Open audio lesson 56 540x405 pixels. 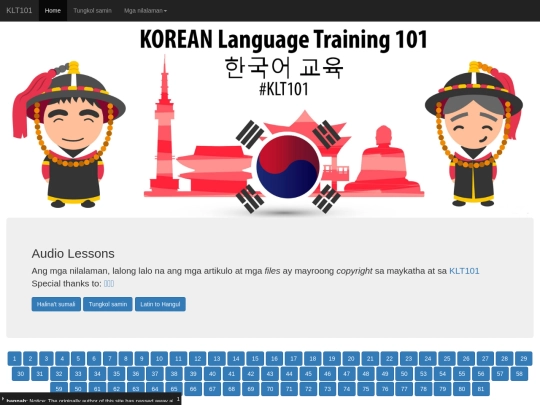pos(481,374)
